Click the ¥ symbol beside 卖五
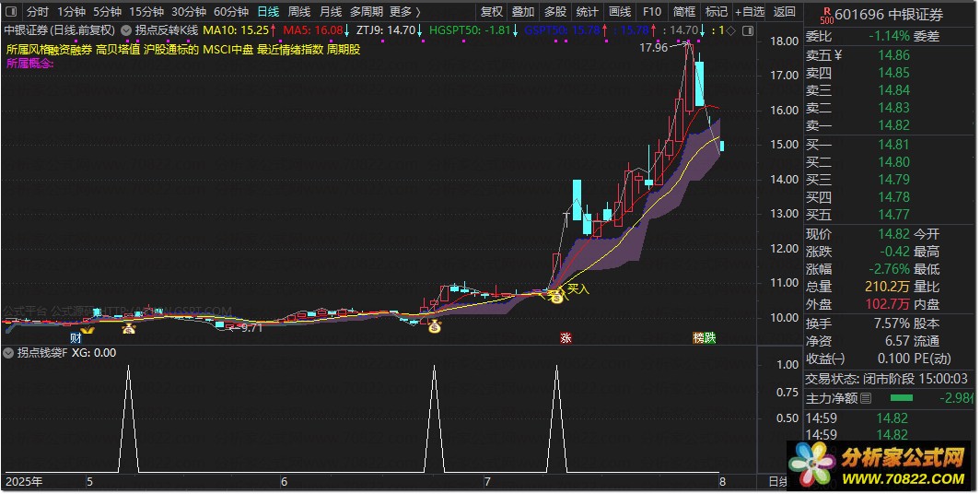The image size is (980, 494). point(838,55)
